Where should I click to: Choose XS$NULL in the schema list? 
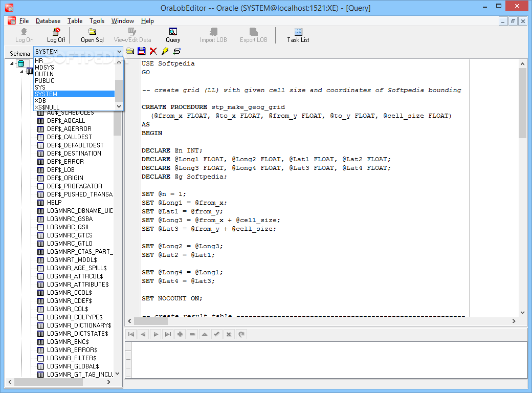pyautogui.click(x=74, y=107)
